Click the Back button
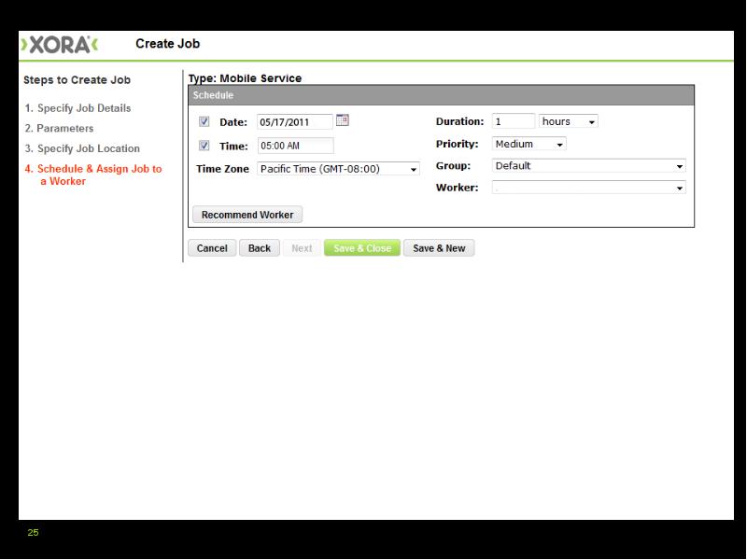This screenshot has width=747, height=560. 260,248
